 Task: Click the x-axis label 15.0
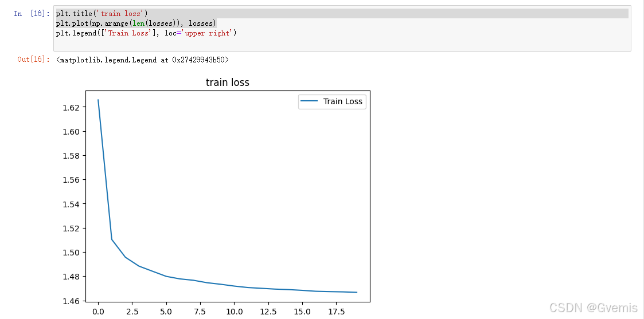(x=302, y=312)
